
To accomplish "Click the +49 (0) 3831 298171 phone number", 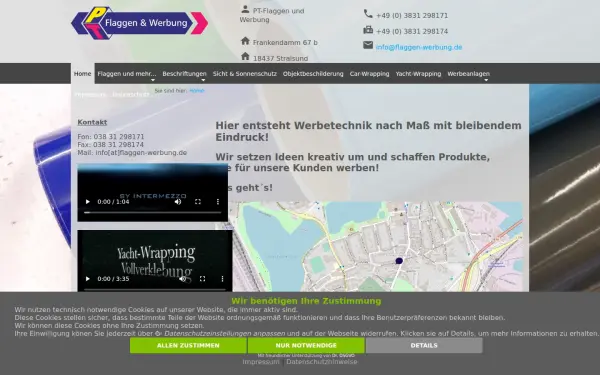I will [412, 16].
